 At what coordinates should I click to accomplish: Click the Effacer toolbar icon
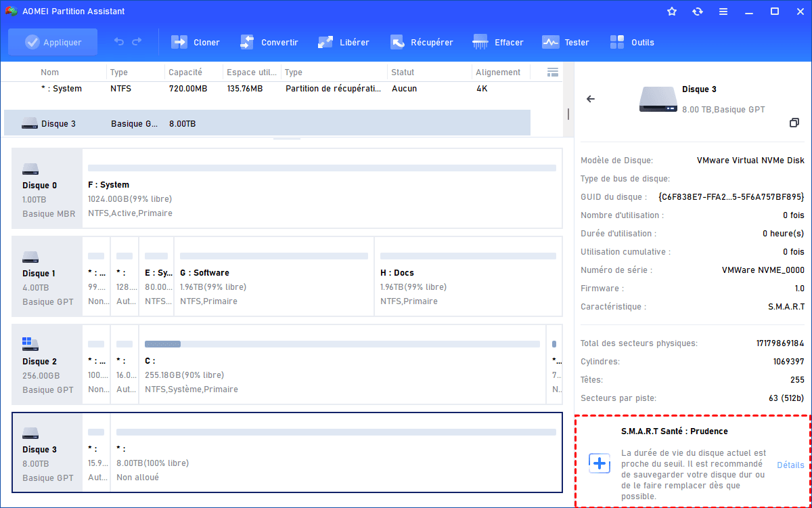tap(481, 42)
